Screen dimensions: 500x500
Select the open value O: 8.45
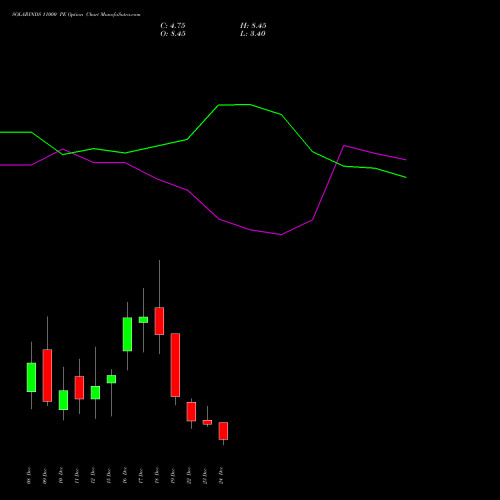coord(173,34)
